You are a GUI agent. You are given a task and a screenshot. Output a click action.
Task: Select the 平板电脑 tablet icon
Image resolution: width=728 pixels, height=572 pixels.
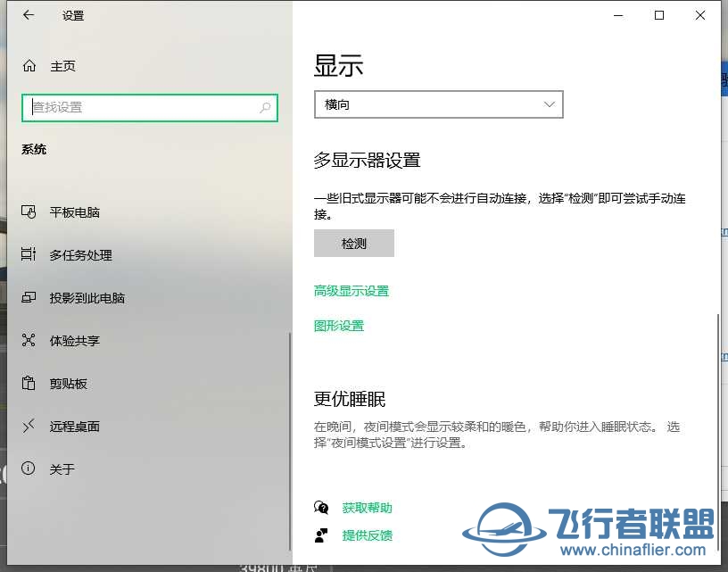pyautogui.click(x=28, y=212)
